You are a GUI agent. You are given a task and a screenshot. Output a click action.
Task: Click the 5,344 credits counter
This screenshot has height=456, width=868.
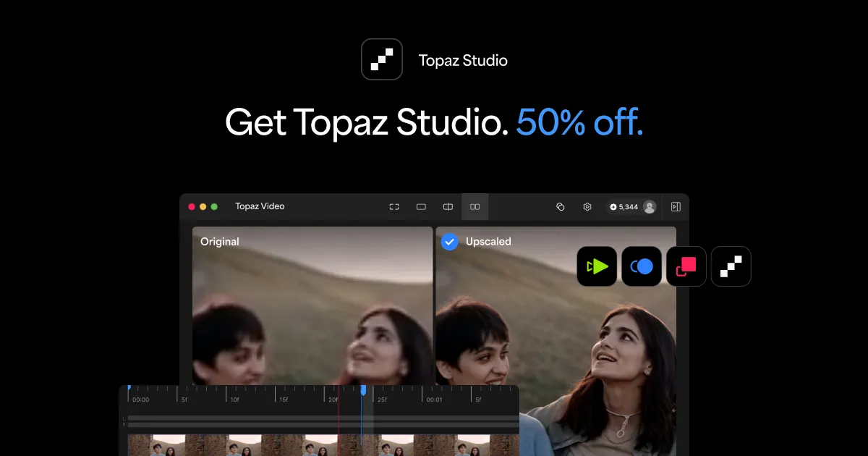tap(624, 207)
